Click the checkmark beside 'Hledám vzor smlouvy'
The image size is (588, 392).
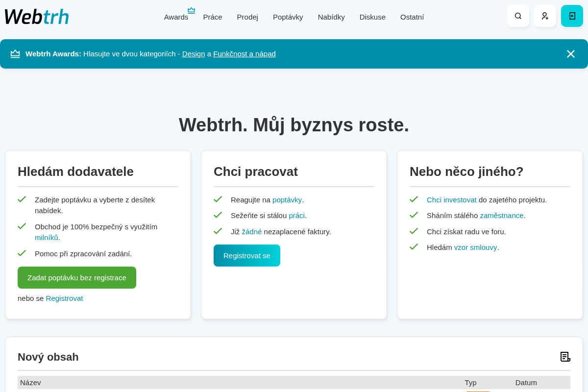[414, 246]
